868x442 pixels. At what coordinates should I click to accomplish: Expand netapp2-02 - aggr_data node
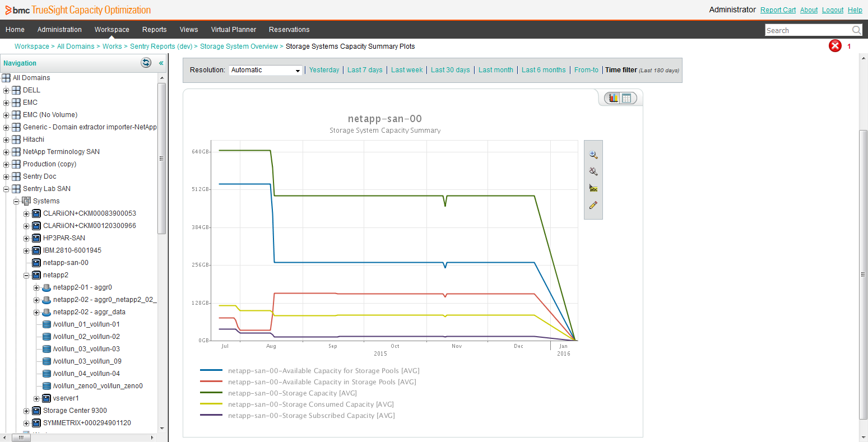[36, 312]
